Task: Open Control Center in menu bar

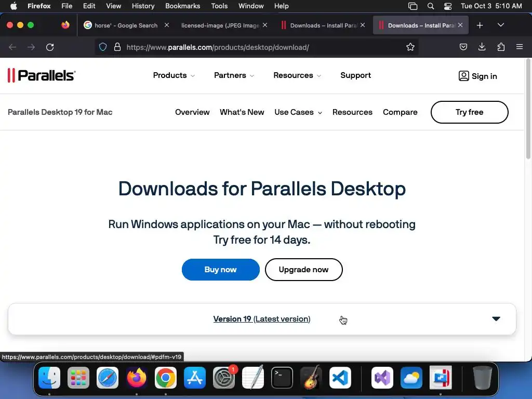Action: point(448,6)
